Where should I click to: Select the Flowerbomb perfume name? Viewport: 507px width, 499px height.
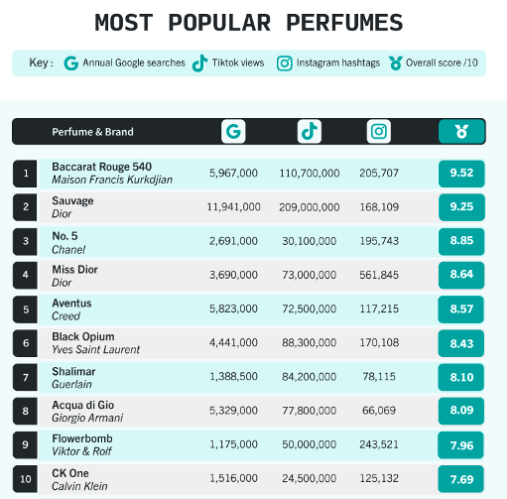tap(82, 439)
